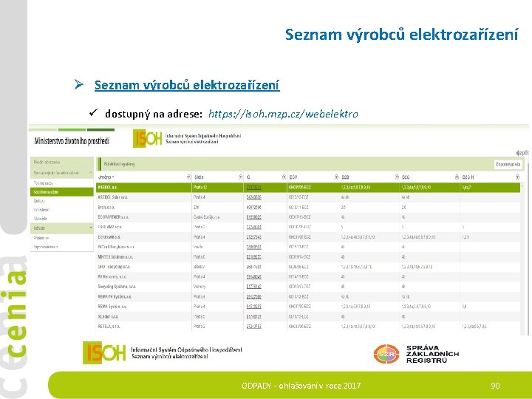Select the REMA PV Systém, a.s. row
The image size is (532, 399).
[x=308, y=296]
